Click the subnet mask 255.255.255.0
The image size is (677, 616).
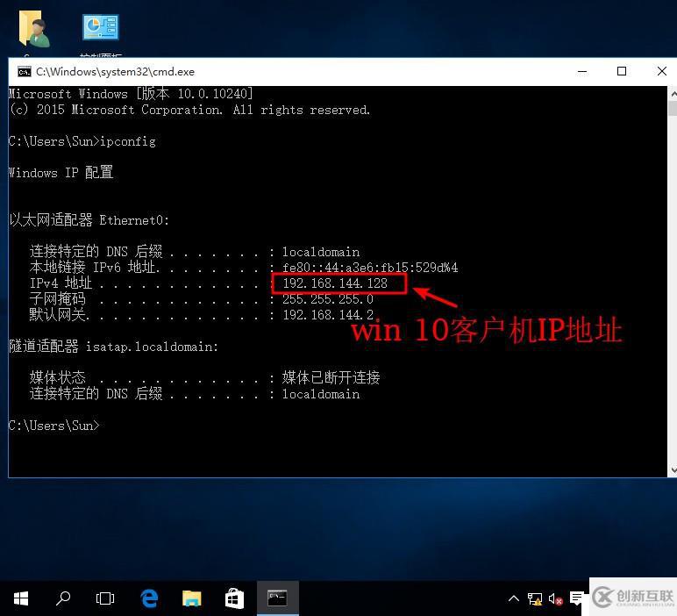click(x=328, y=299)
